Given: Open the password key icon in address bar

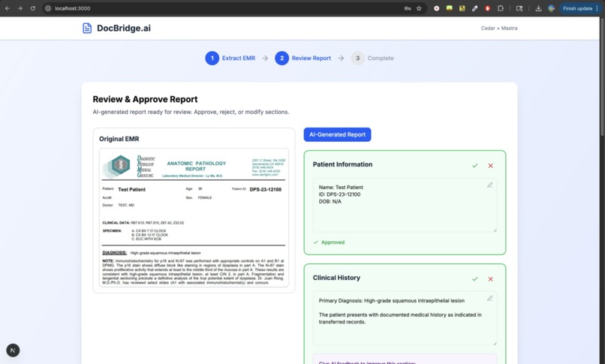Looking at the screenshot, I should (x=408, y=8).
